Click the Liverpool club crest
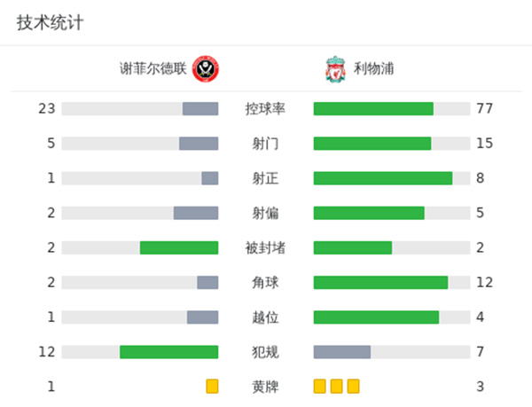The image size is (532, 407). (x=334, y=68)
